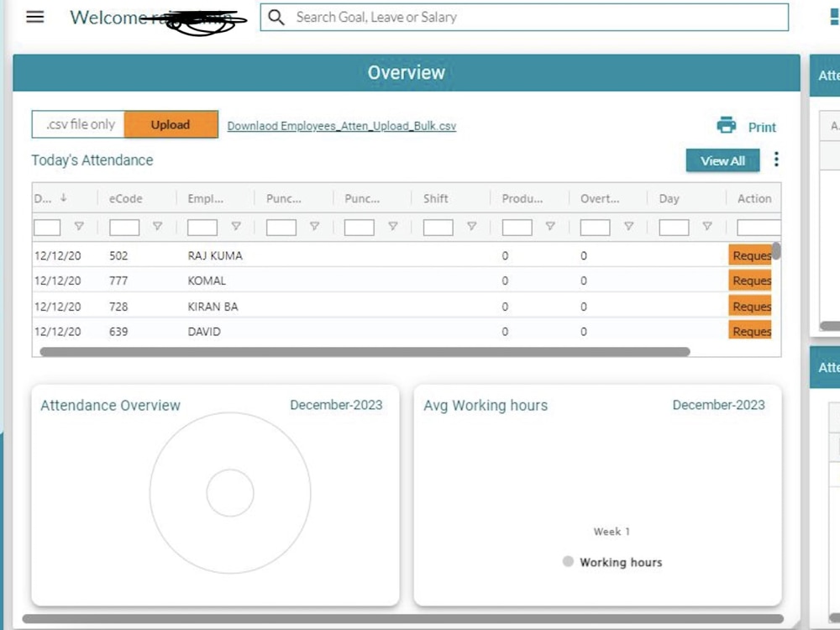840x630 pixels.
Task: Click Request button for RAJ KUMA row
Action: [x=750, y=255]
